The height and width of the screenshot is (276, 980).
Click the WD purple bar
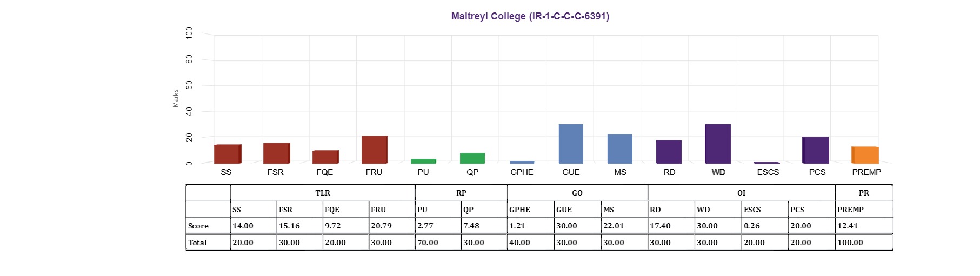(718, 144)
